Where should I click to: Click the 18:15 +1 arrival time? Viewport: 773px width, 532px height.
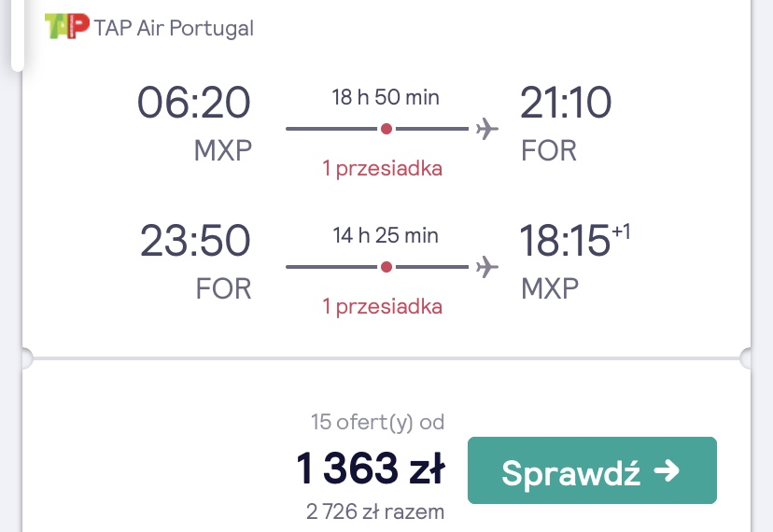[x=575, y=240]
